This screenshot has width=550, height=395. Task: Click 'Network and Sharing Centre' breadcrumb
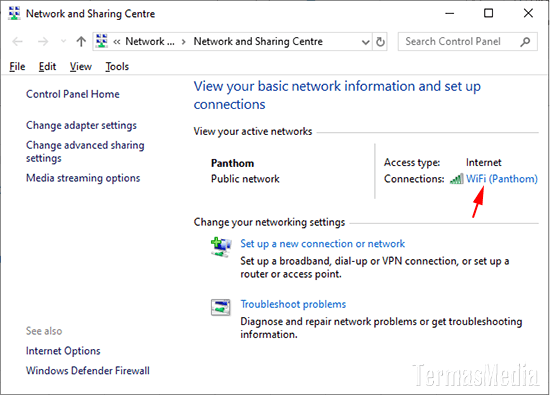(258, 41)
